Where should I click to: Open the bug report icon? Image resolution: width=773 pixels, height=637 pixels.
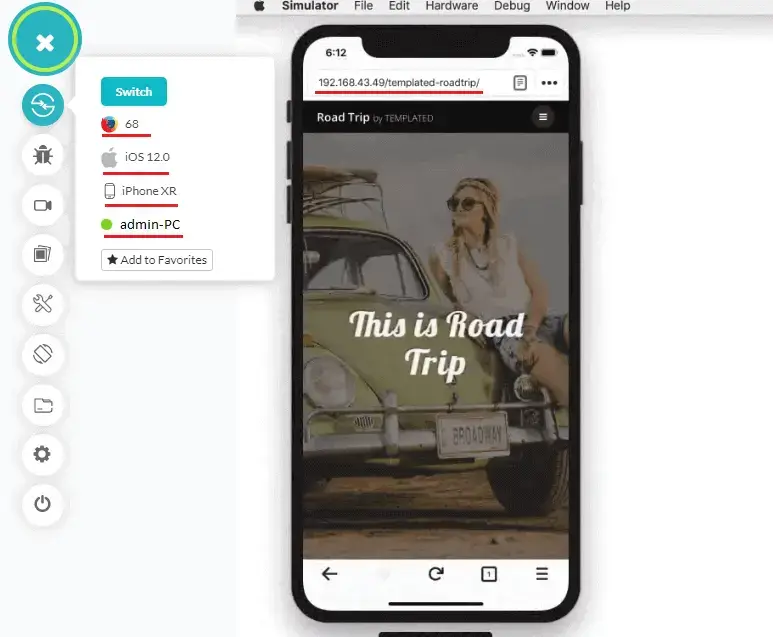point(43,155)
